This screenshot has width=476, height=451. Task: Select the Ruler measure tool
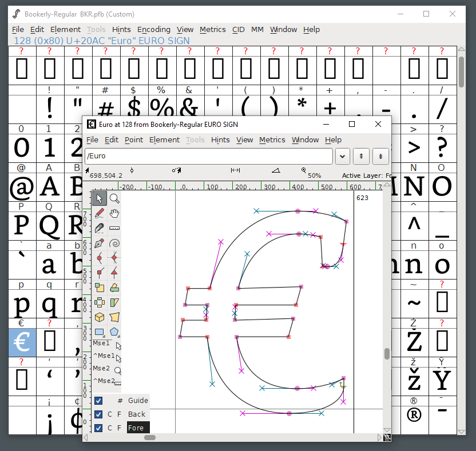click(114, 228)
